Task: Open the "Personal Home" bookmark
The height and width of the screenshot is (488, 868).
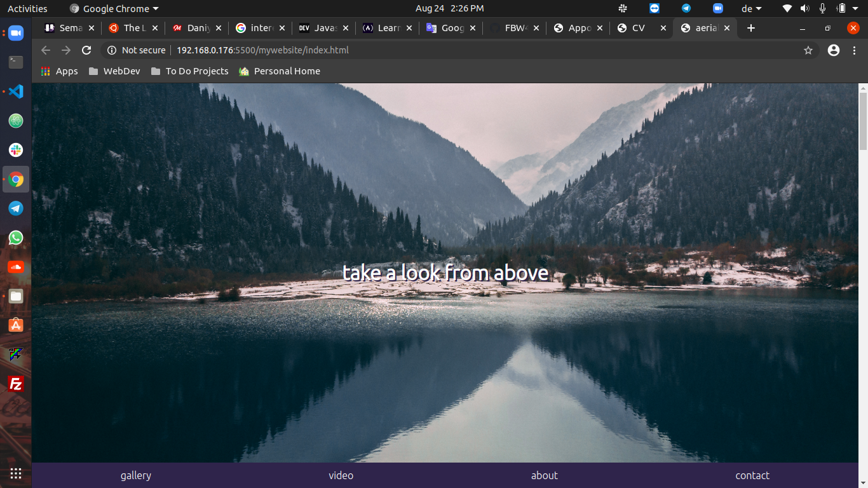Action: click(x=279, y=71)
